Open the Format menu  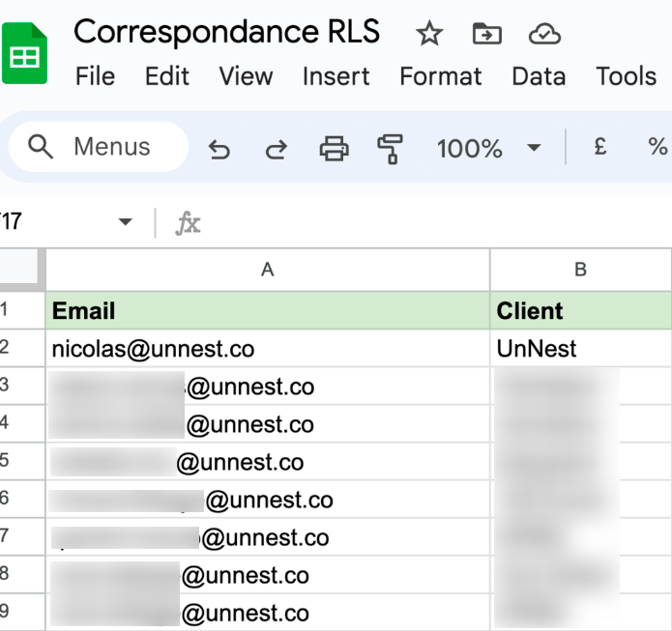pos(441,76)
